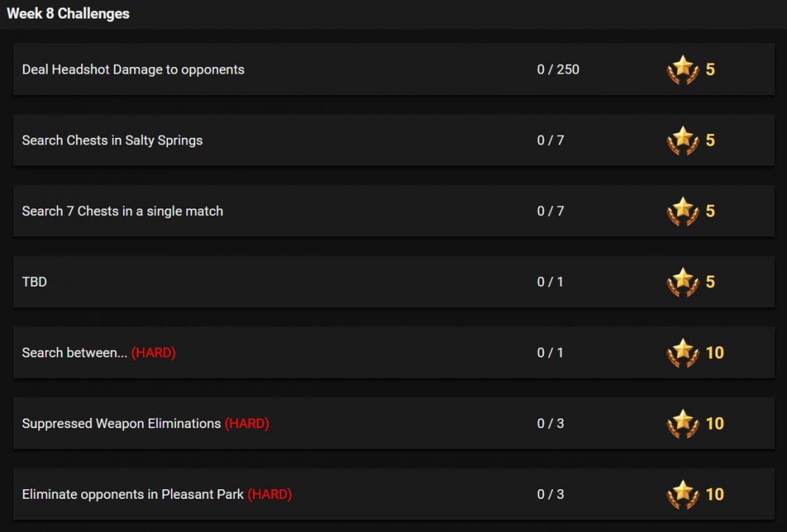
Task: Click the Week 8 Challenges heading
Action: pyautogui.click(x=68, y=13)
